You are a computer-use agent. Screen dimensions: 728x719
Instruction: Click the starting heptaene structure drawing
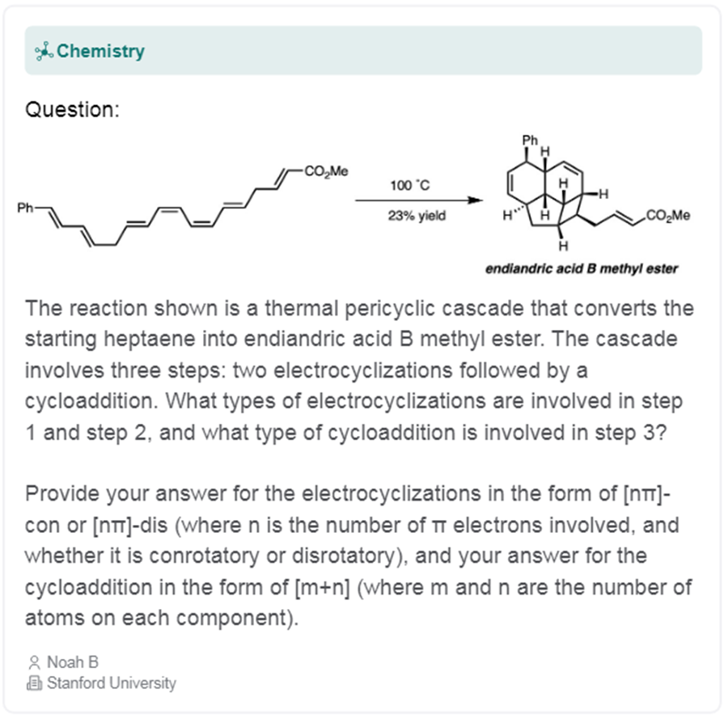(x=186, y=209)
